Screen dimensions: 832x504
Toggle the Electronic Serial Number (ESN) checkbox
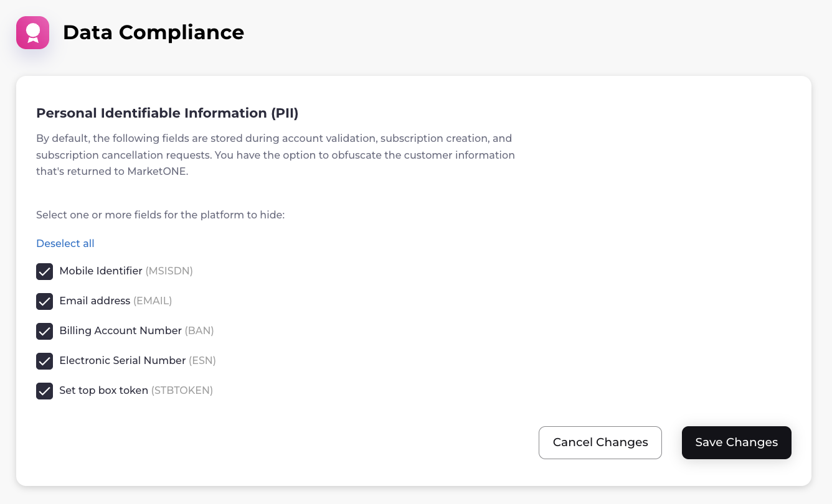tap(44, 361)
